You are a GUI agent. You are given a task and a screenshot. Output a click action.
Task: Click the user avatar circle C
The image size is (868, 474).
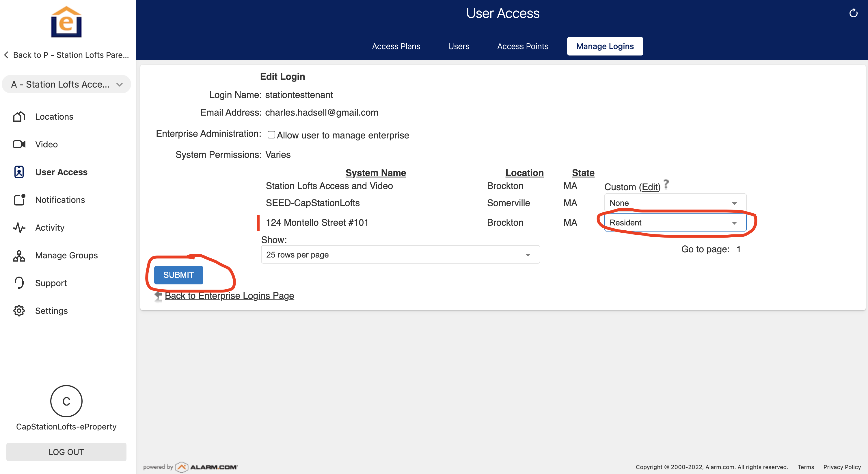pos(66,401)
